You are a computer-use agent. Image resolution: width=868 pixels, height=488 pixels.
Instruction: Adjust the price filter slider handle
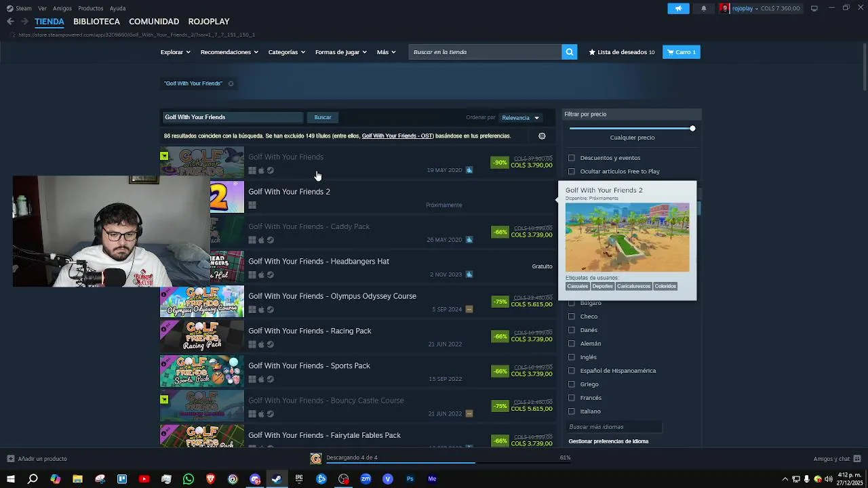(692, 129)
